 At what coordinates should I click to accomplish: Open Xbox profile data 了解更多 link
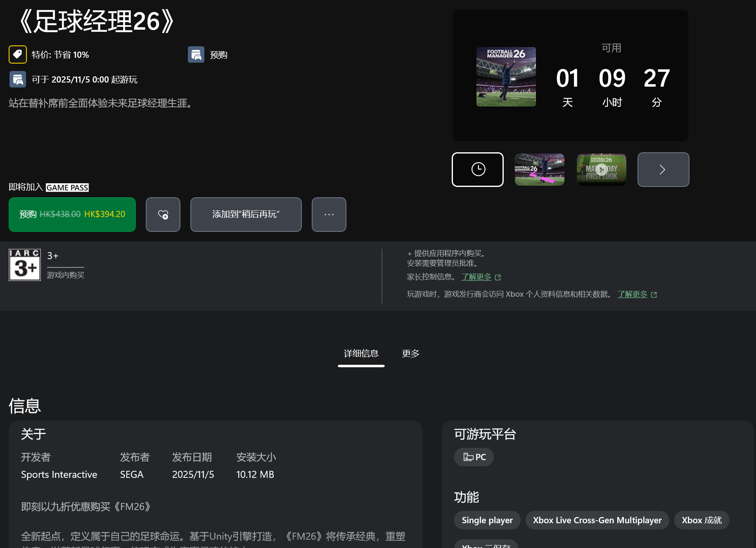[x=633, y=294]
